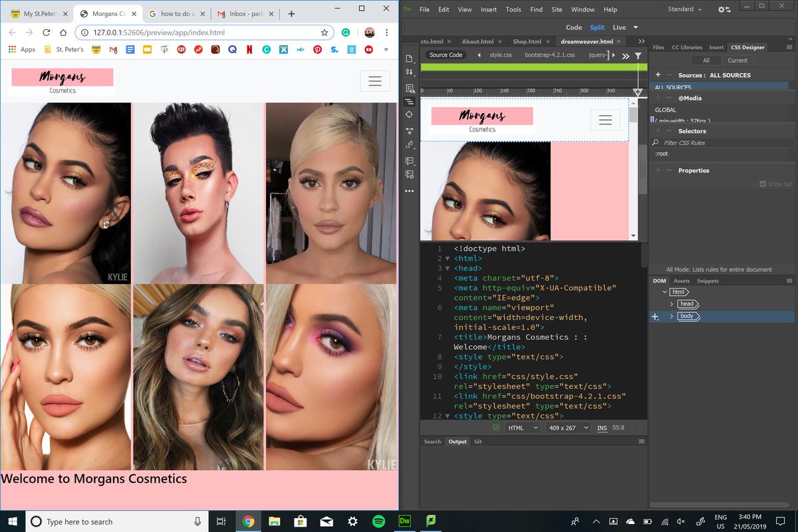Expand the head node in DOM panel
This screenshot has height=532, width=798.
(x=672, y=304)
